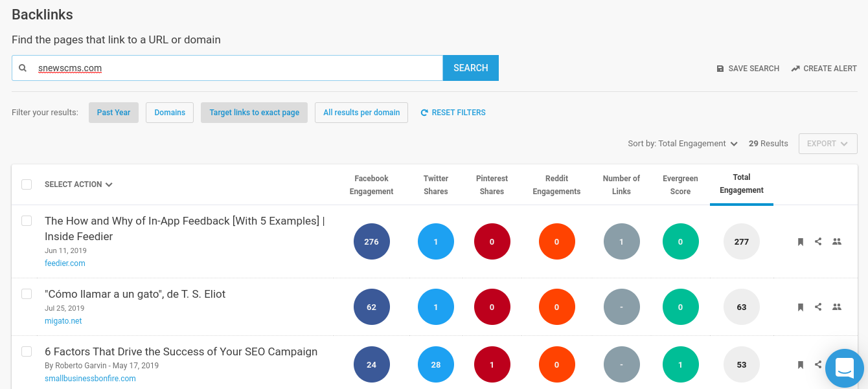The width and height of the screenshot is (868, 389).
Task: Open the Select Action dropdown
Action: (x=78, y=184)
